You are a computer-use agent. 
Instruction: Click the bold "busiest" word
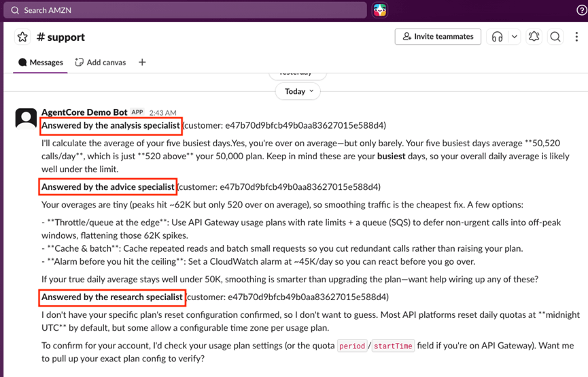(x=391, y=157)
